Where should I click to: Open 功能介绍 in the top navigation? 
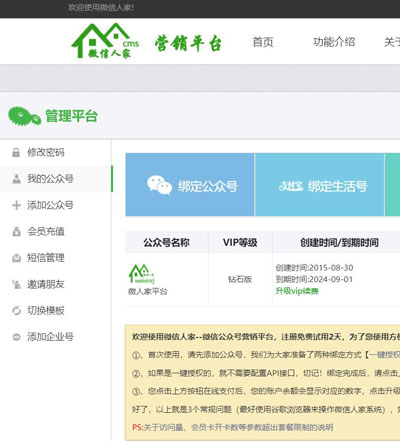coord(334,42)
